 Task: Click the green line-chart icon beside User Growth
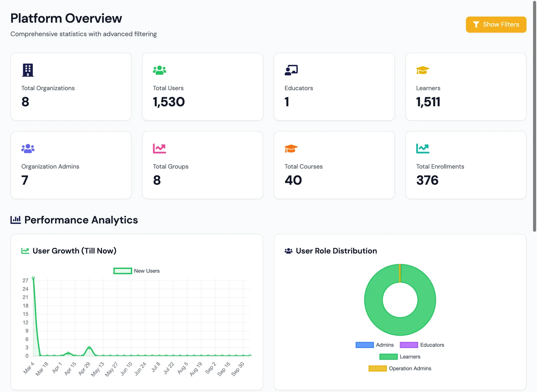pos(25,251)
